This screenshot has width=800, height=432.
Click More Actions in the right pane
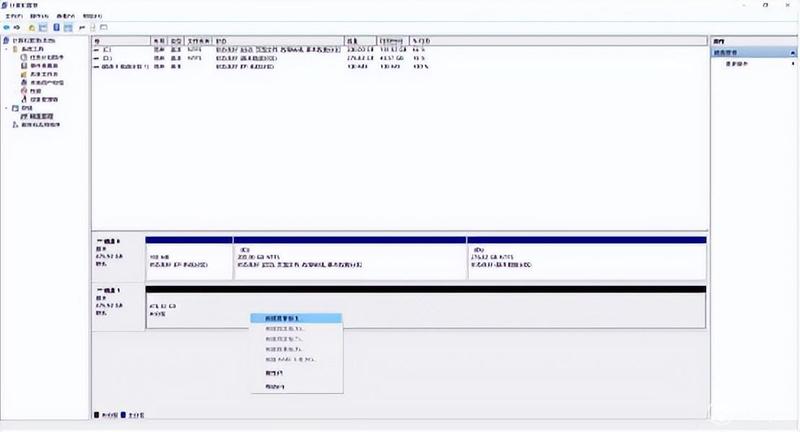pyautogui.click(x=737, y=64)
